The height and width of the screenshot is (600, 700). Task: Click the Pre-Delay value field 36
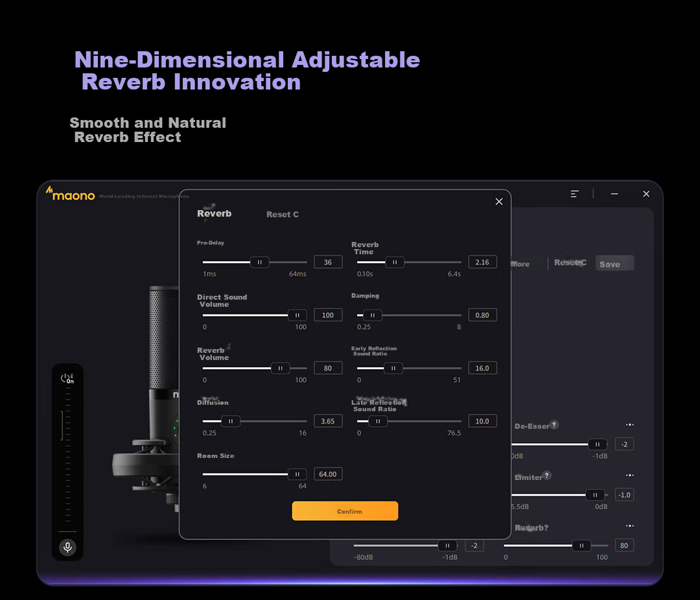pyautogui.click(x=328, y=262)
